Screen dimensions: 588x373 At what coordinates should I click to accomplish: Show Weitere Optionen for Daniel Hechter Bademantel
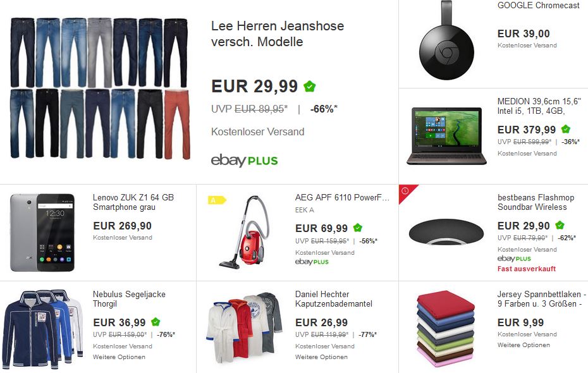tap(321, 357)
